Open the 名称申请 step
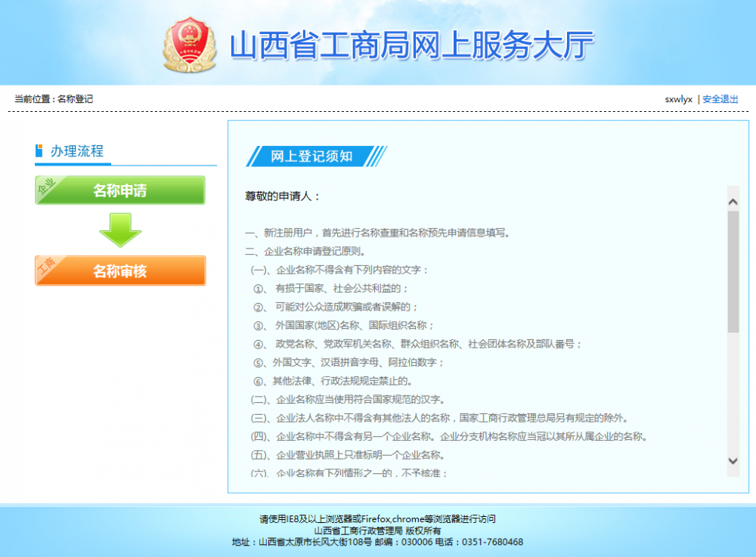The height and width of the screenshot is (557, 756). [120, 190]
